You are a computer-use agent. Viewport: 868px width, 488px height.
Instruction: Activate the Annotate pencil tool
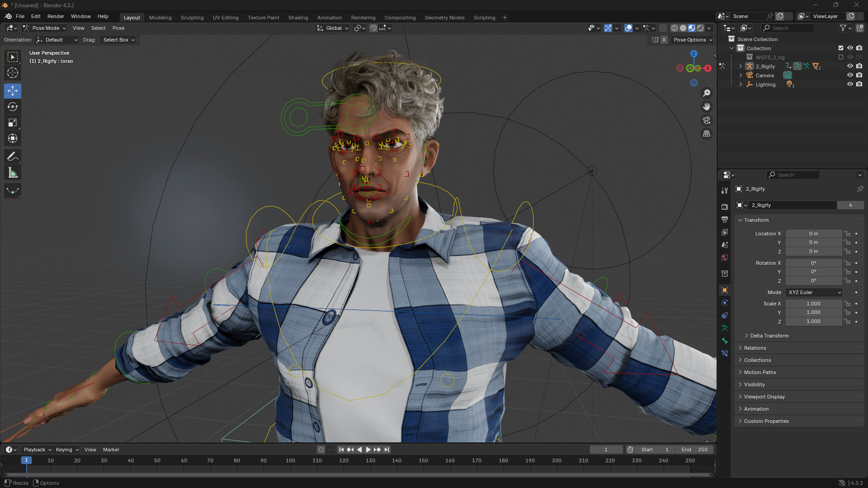[x=13, y=157]
